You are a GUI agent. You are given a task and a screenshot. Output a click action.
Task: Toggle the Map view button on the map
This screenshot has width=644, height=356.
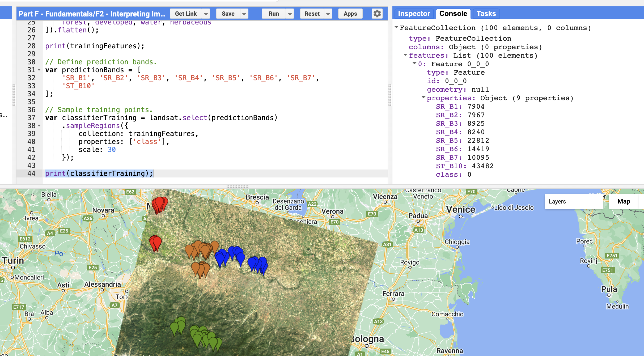coord(624,201)
